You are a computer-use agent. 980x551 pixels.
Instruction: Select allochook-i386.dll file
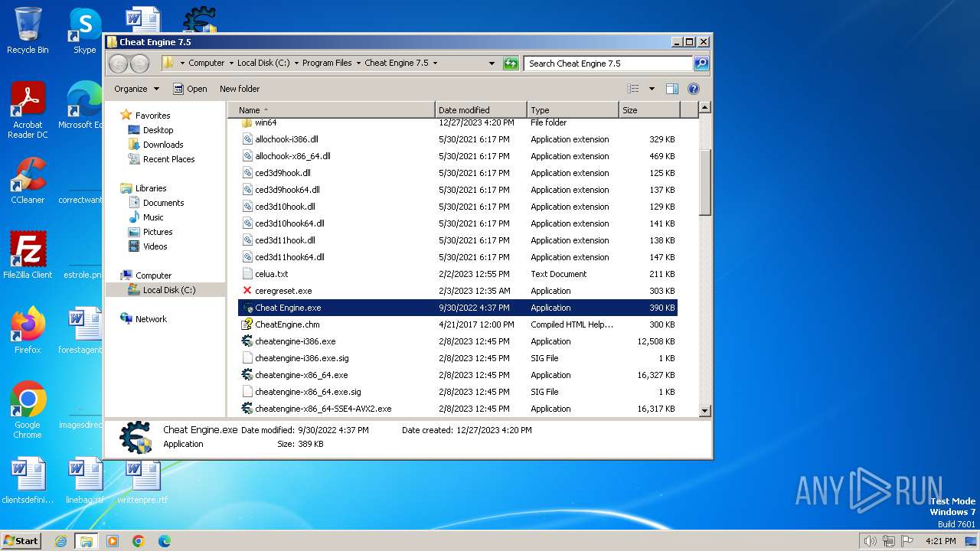[286, 139]
